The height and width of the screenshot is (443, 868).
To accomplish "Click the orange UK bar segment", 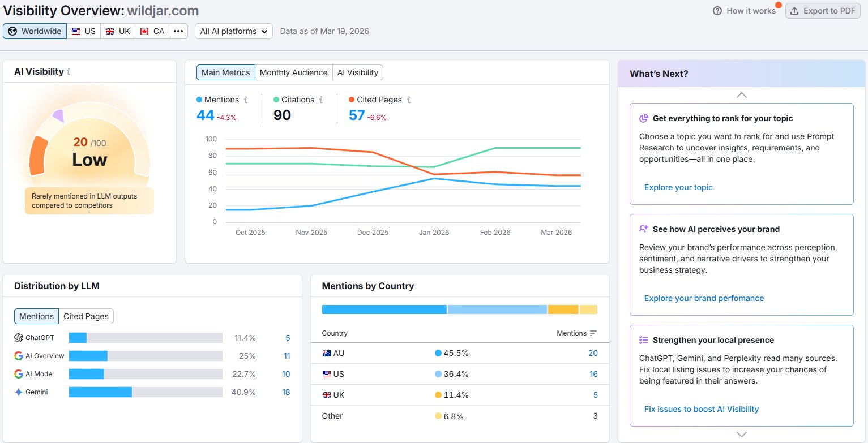I will [x=563, y=309].
